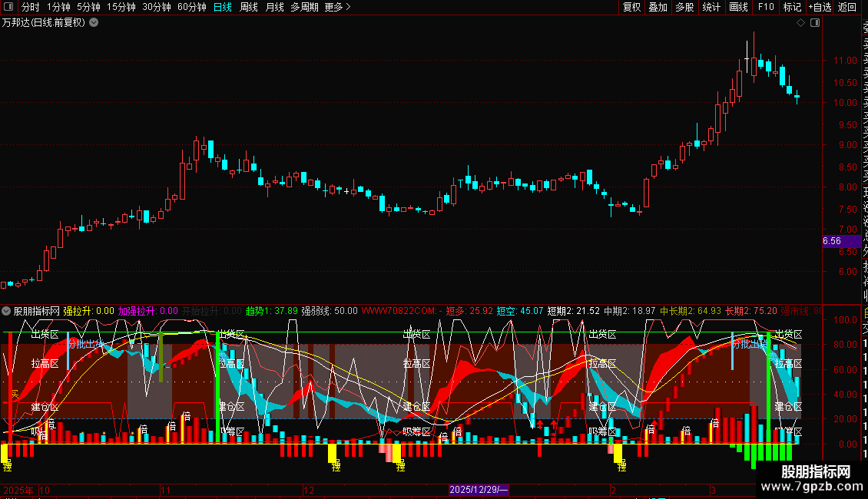This screenshot has width=868, height=499.
Task: Click the diamond marker icon near the price axis
Action: 800,23
